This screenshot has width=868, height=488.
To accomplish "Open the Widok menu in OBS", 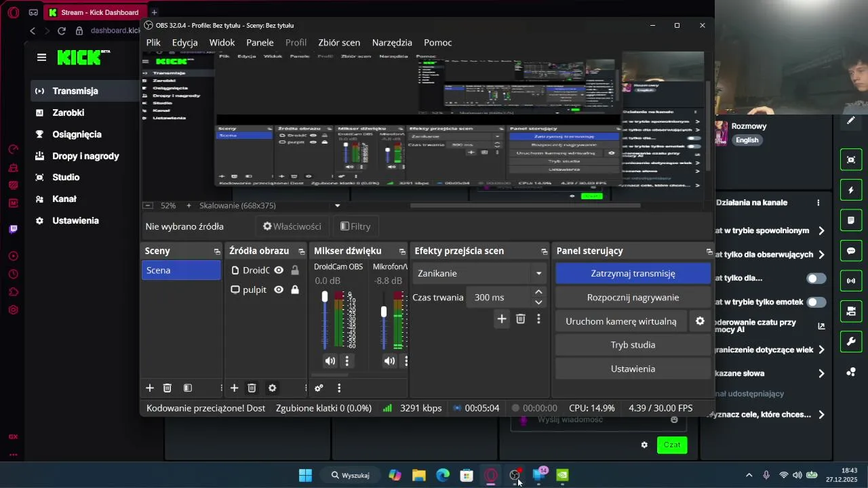I will [222, 43].
